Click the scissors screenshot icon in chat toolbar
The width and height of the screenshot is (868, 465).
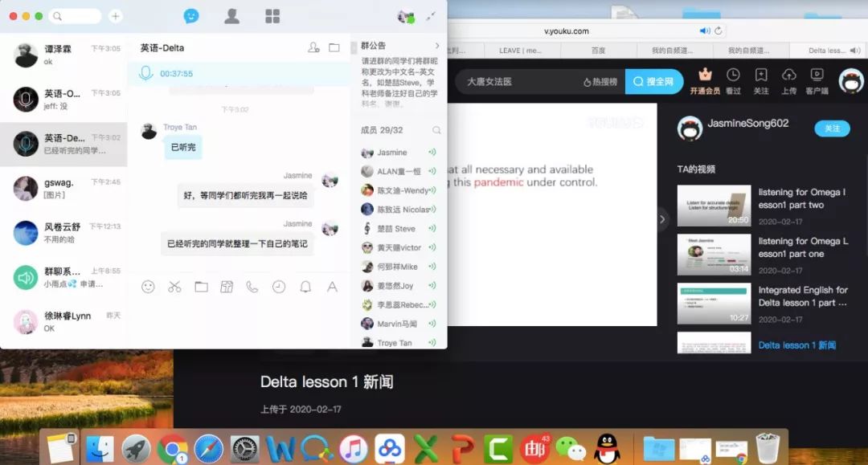click(x=174, y=286)
